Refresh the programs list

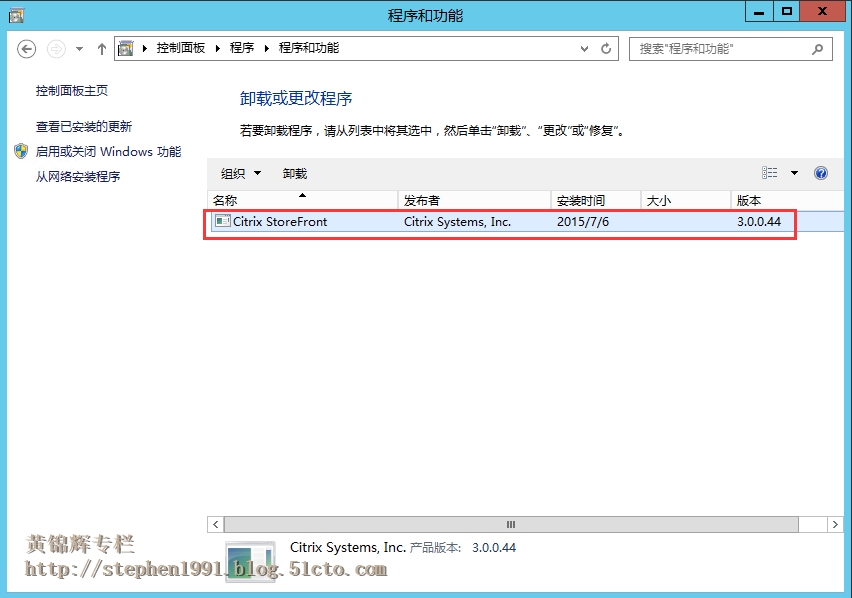pyautogui.click(x=606, y=48)
